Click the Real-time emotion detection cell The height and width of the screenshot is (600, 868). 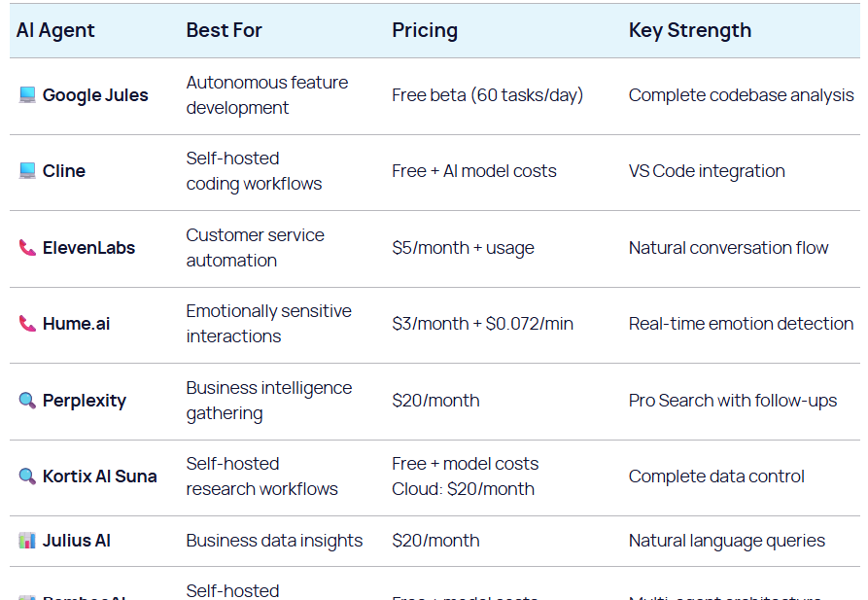click(741, 324)
